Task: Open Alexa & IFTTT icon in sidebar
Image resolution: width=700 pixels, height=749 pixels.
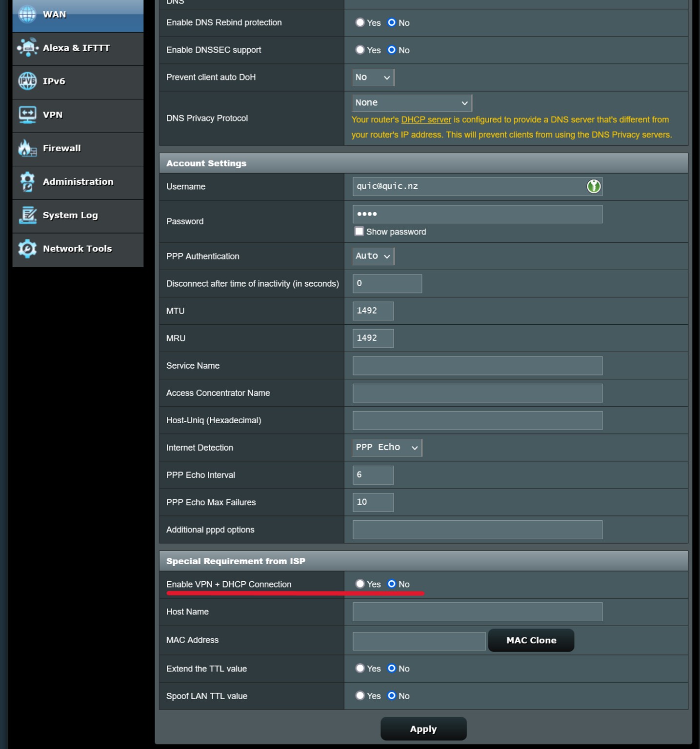Action: (x=28, y=48)
